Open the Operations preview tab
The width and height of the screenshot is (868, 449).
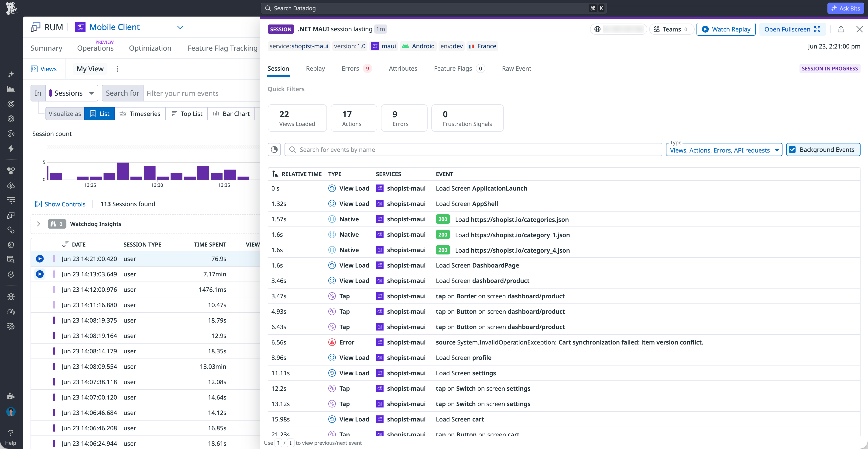[x=95, y=48]
